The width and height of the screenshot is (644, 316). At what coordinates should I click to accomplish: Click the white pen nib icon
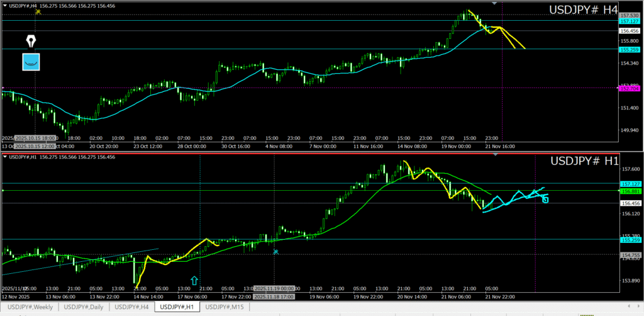[x=31, y=42]
